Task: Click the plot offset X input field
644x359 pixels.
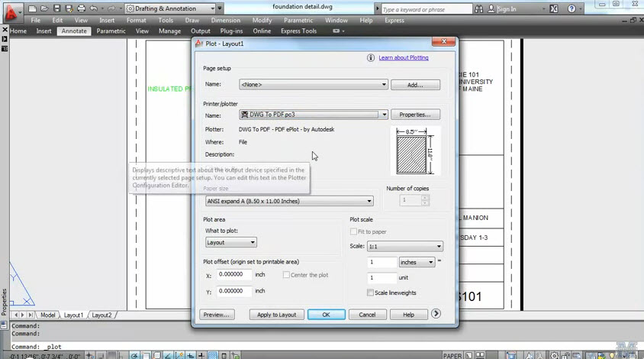Action: pos(234,274)
